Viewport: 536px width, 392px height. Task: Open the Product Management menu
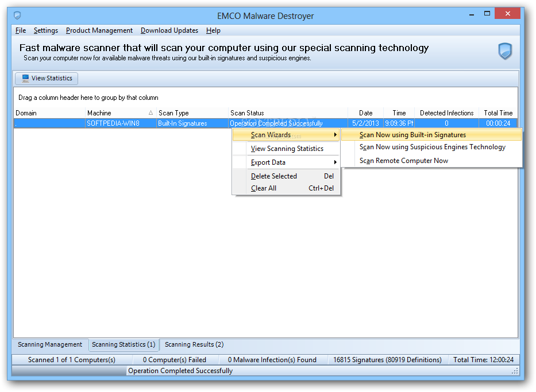[99, 30]
